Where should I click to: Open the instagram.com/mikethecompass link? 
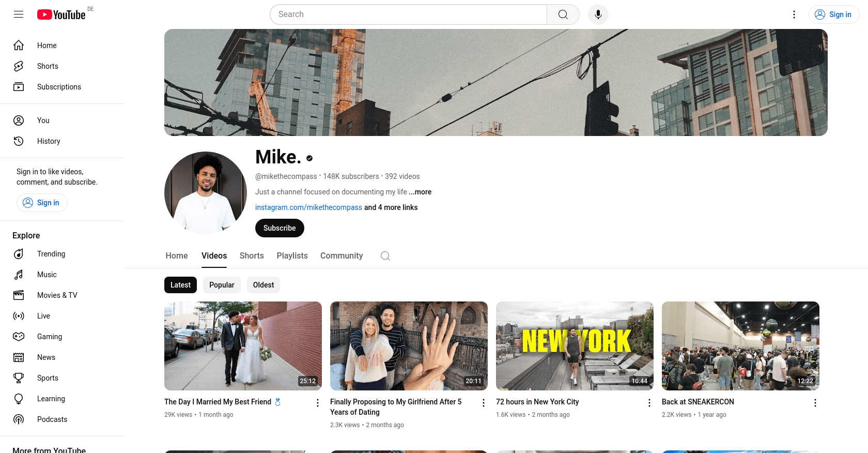tap(308, 207)
